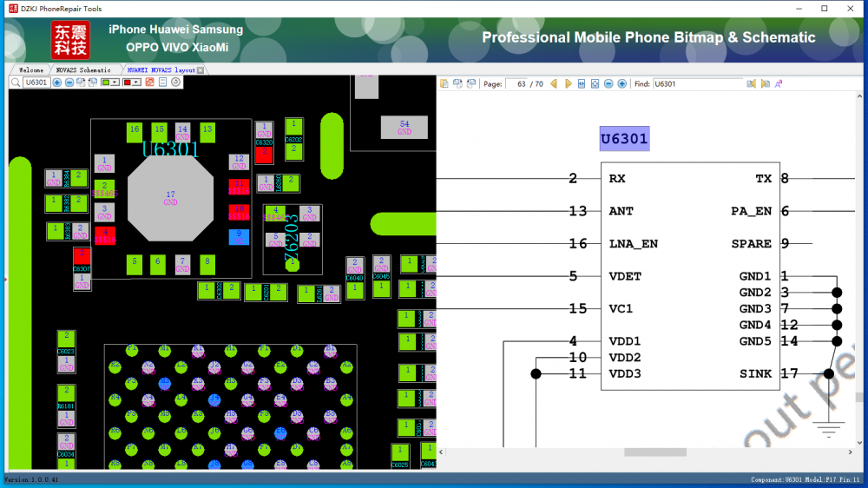Click the circular reset/refresh icon
The width and height of the screenshot is (868, 488).
pos(175,82)
